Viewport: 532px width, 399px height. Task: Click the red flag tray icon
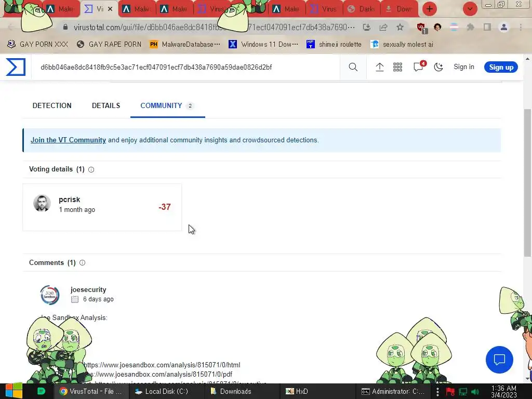coord(450,392)
